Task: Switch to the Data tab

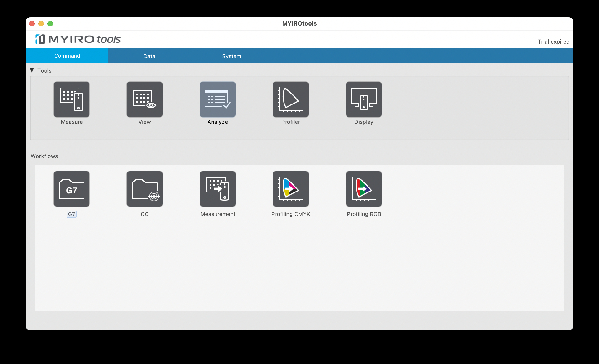Action: [149, 56]
